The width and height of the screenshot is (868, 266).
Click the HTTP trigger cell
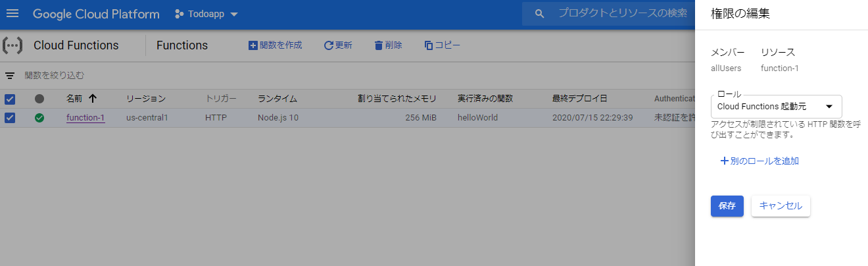coord(216,118)
